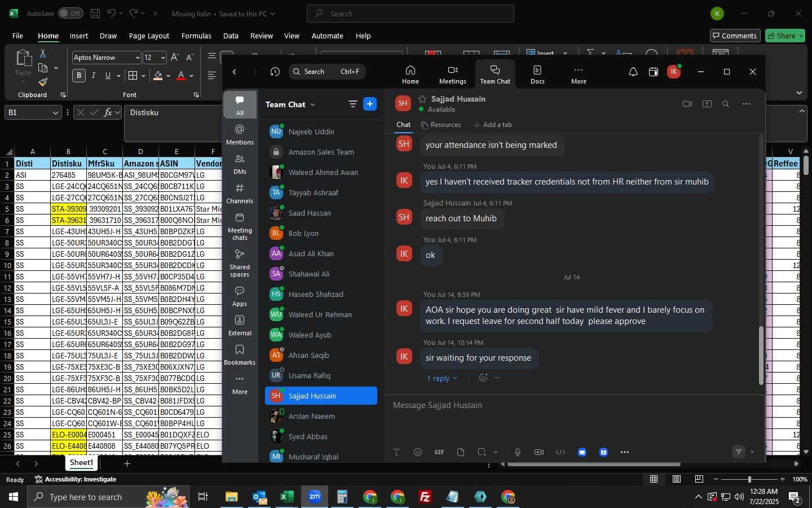Pick the font color in Excel ribbon
812x508 pixels.
[x=181, y=76]
